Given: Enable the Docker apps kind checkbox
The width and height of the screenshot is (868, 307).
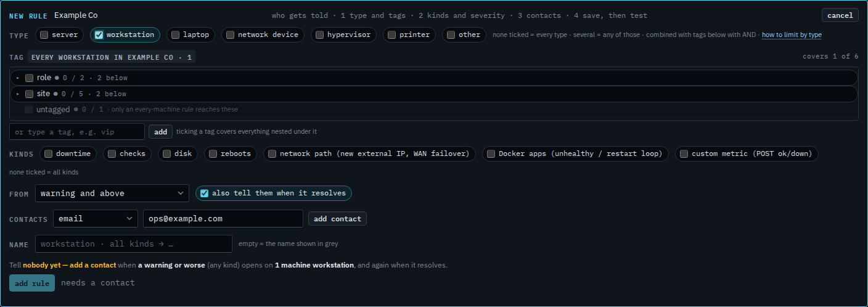Looking at the screenshot, I should click(491, 153).
